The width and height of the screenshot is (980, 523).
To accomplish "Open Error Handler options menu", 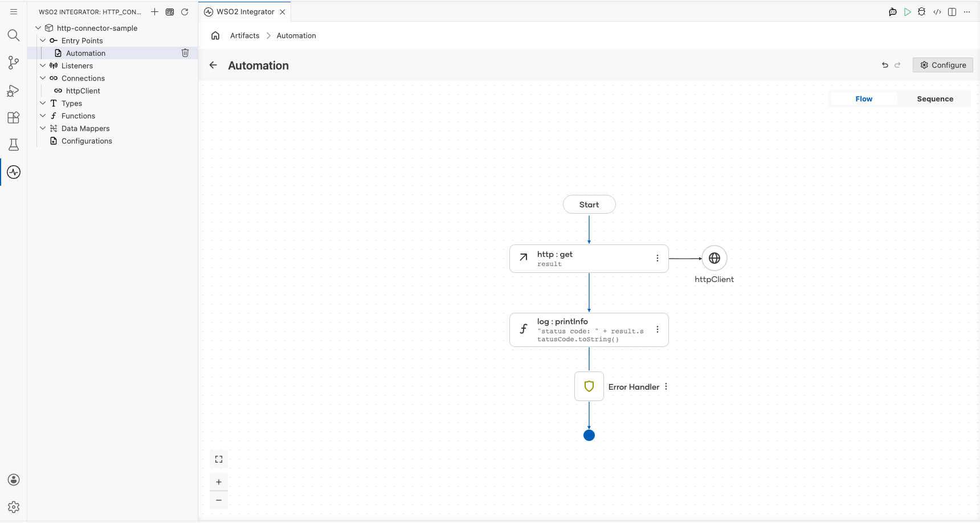I will click(x=666, y=386).
